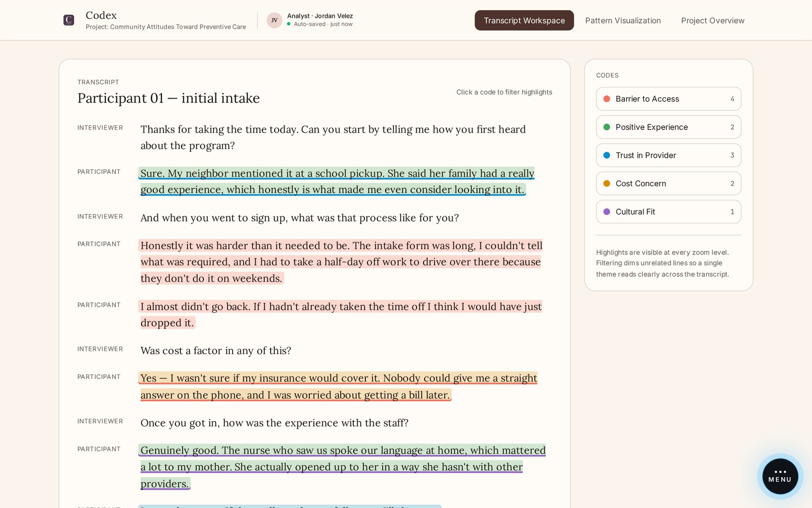Switch to Transcript Workspace tab

pos(524,20)
